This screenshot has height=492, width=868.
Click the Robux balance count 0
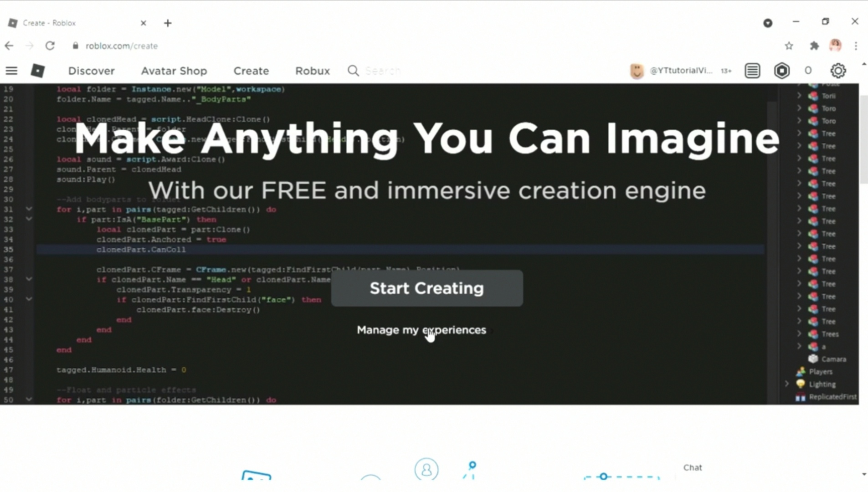click(808, 71)
